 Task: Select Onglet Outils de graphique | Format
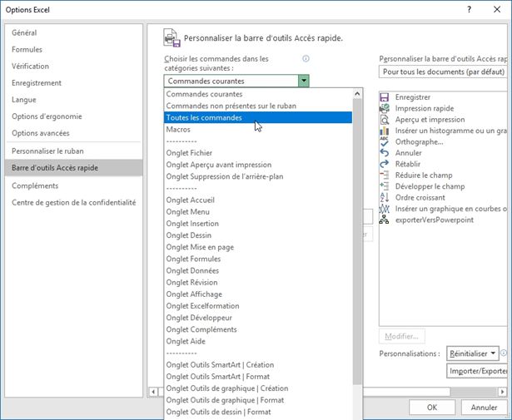[258, 400]
